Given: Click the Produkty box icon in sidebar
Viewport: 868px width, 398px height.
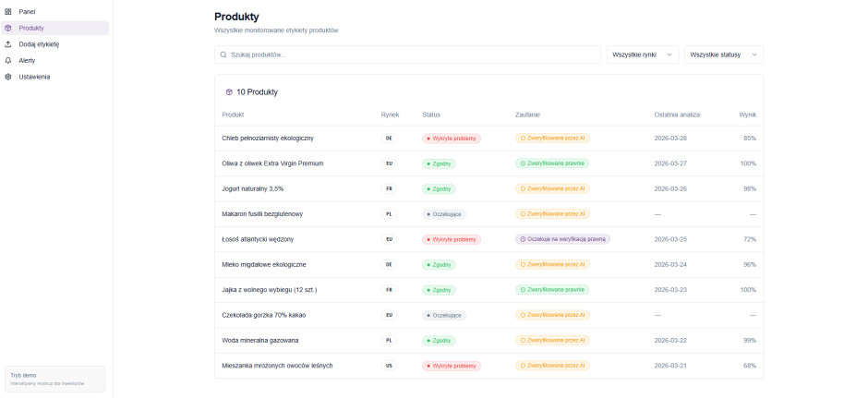Looking at the screenshot, I should click(x=8, y=28).
